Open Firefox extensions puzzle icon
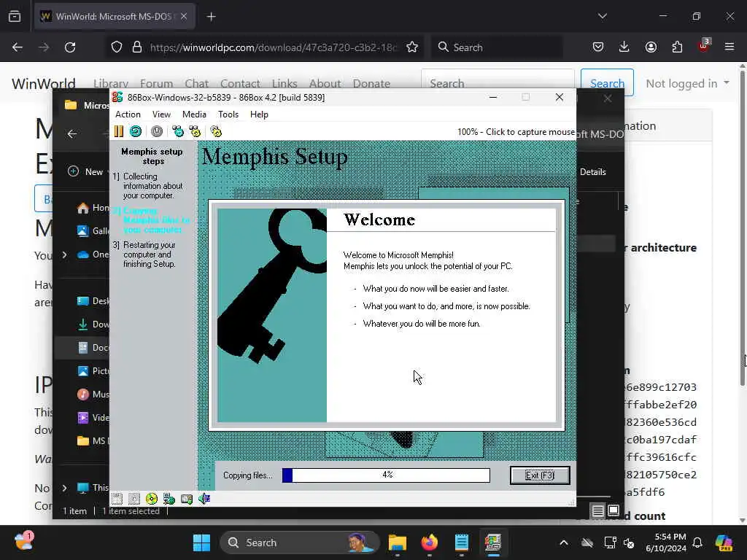This screenshot has width=747, height=560. point(677,47)
